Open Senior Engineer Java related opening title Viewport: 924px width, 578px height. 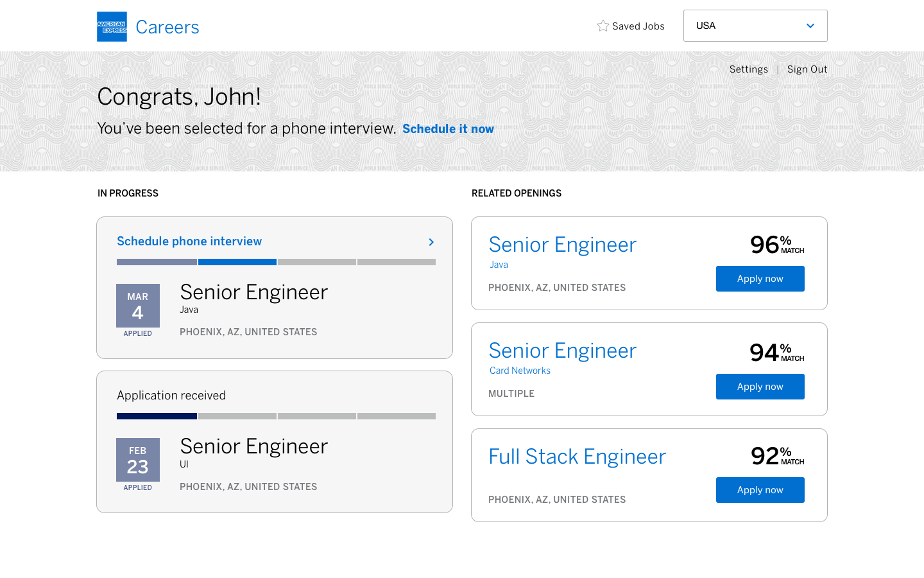click(x=562, y=245)
